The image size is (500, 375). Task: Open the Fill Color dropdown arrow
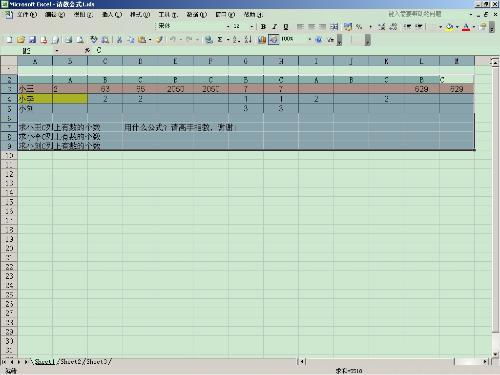point(457,27)
